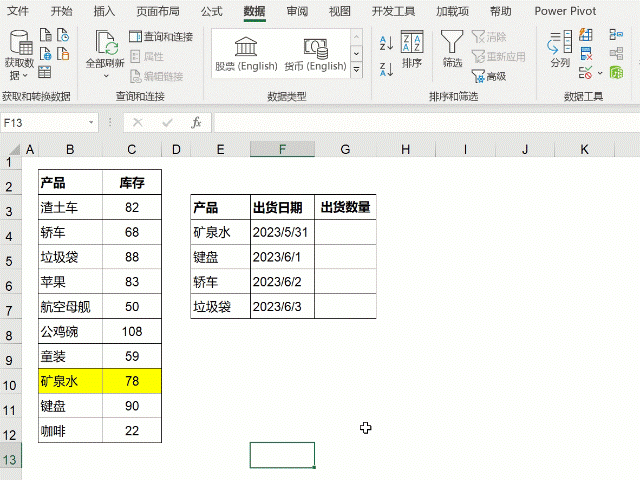640x480 pixels.
Task: Click the From Text/CSV icon
Action: tap(46, 35)
